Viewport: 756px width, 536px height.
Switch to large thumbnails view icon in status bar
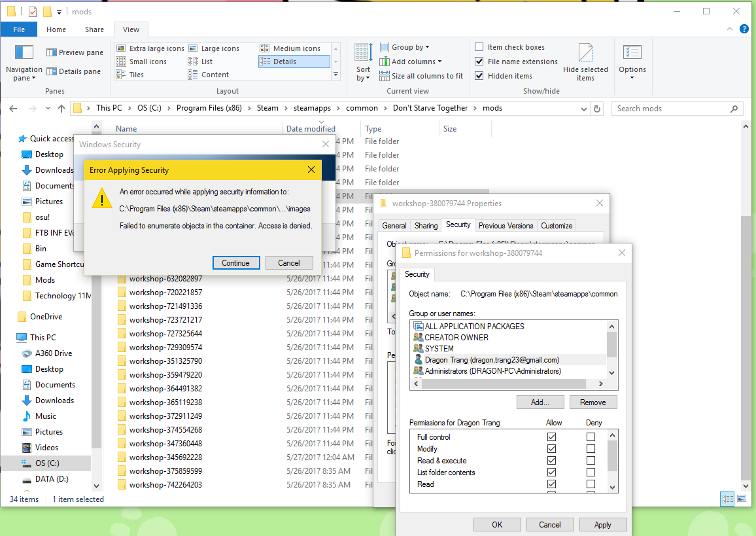point(741,499)
